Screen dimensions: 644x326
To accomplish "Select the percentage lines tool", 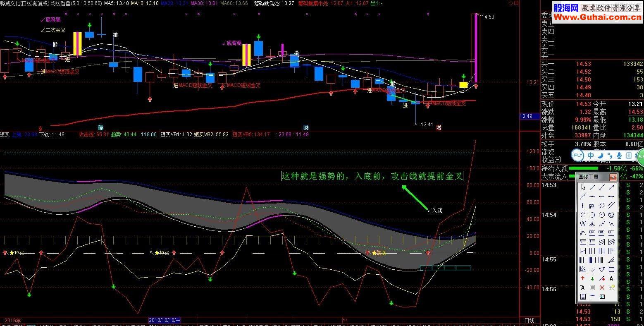I will [x=583, y=241].
